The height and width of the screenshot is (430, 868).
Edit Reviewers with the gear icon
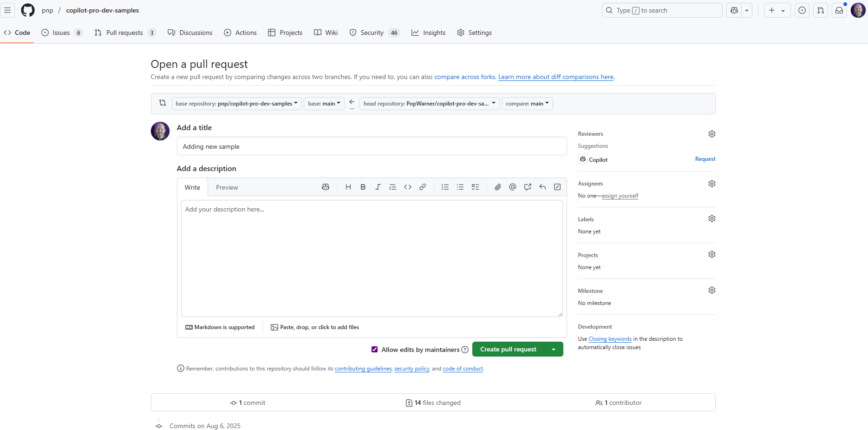712,134
